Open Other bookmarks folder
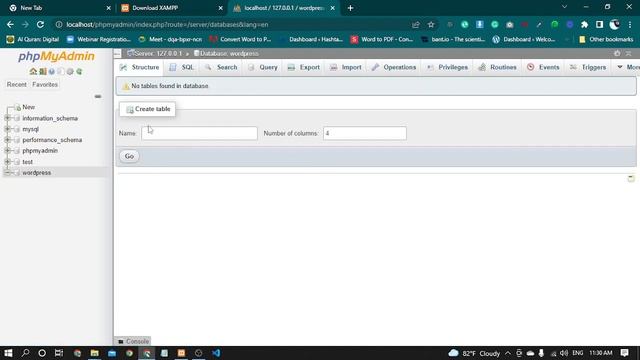The height and width of the screenshot is (360, 640). (x=606, y=39)
